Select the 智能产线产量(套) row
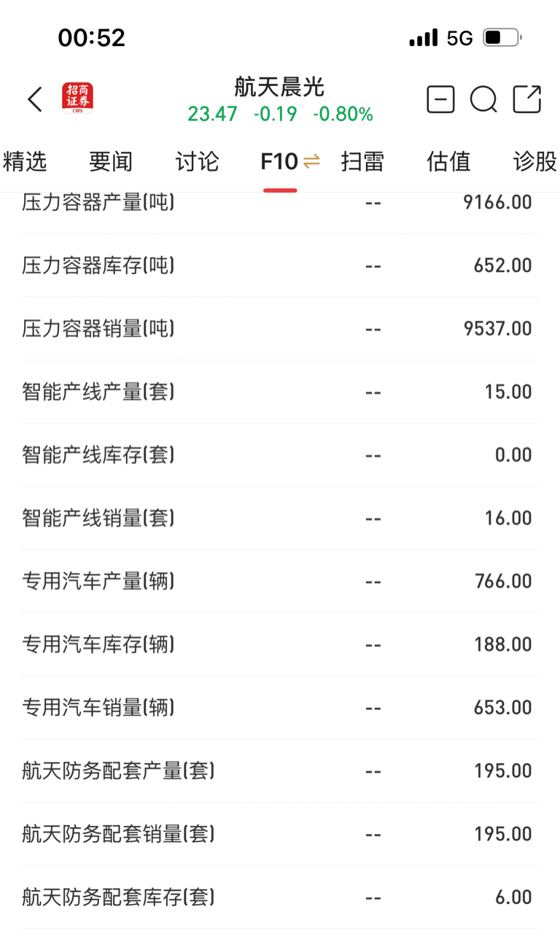The width and height of the screenshot is (560, 947). click(x=280, y=392)
